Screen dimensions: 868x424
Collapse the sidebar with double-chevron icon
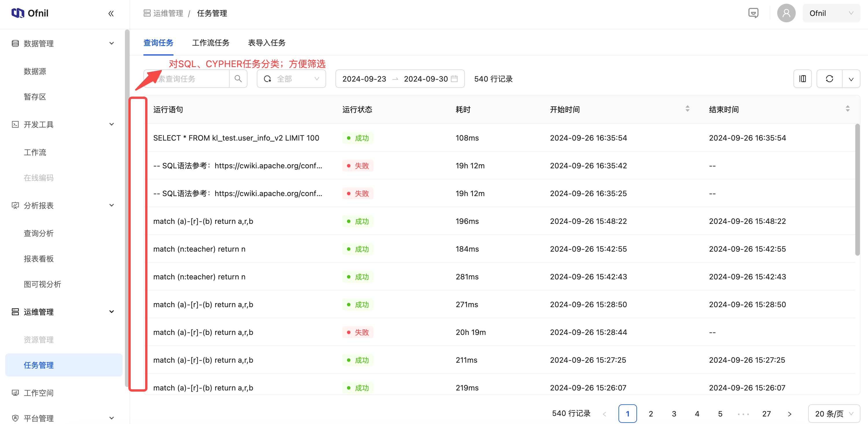click(111, 14)
